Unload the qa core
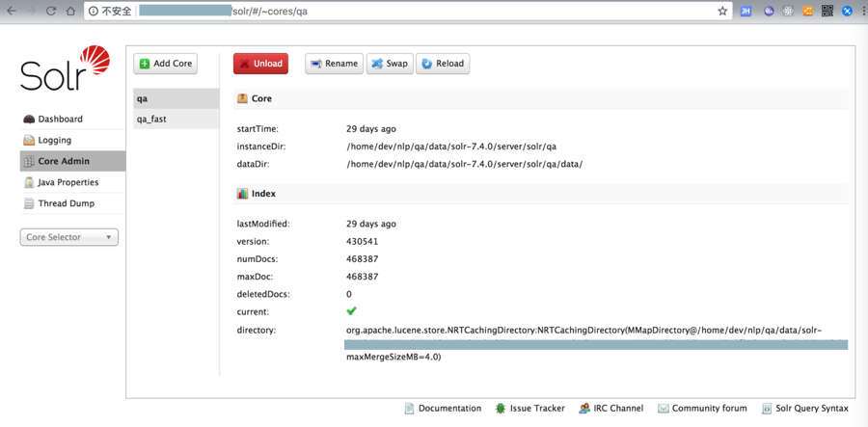This screenshot has width=868, height=427. (260, 64)
